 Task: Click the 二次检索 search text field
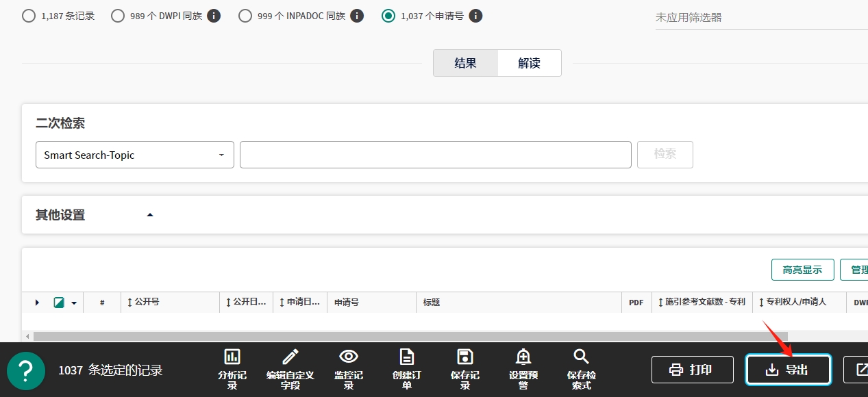click(435, 155)
